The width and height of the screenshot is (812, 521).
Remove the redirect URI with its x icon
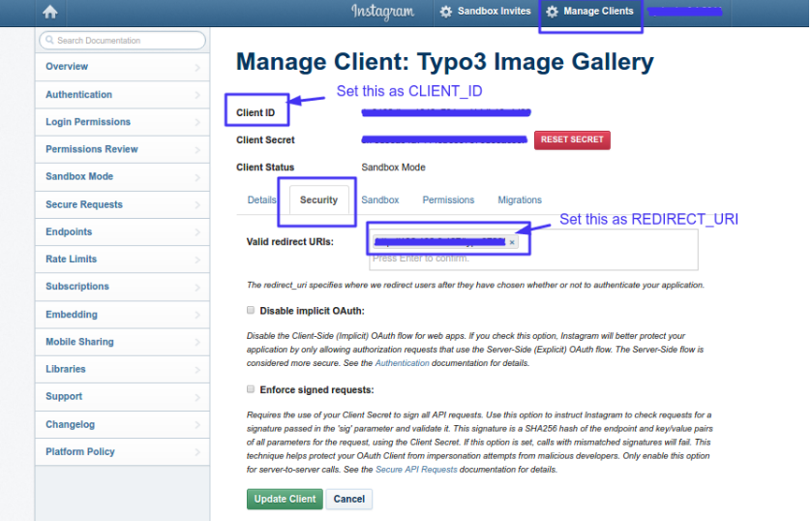(512, 242)
